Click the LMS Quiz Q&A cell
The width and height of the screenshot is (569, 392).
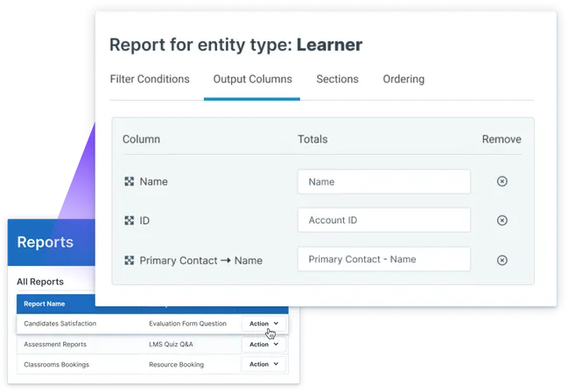(171, 345)
